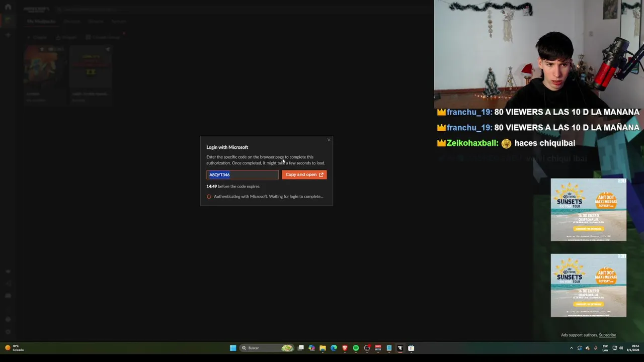The width and height of the screenshot is (644, 362).
Task: Switch to OBS Studio on the taskbar
Action: click(x=367, y=348)
